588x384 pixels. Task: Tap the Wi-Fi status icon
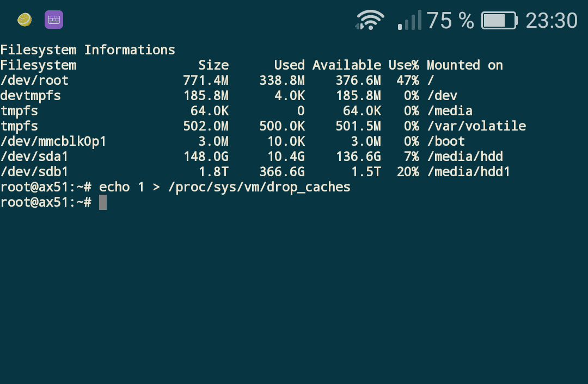[370, 20]
